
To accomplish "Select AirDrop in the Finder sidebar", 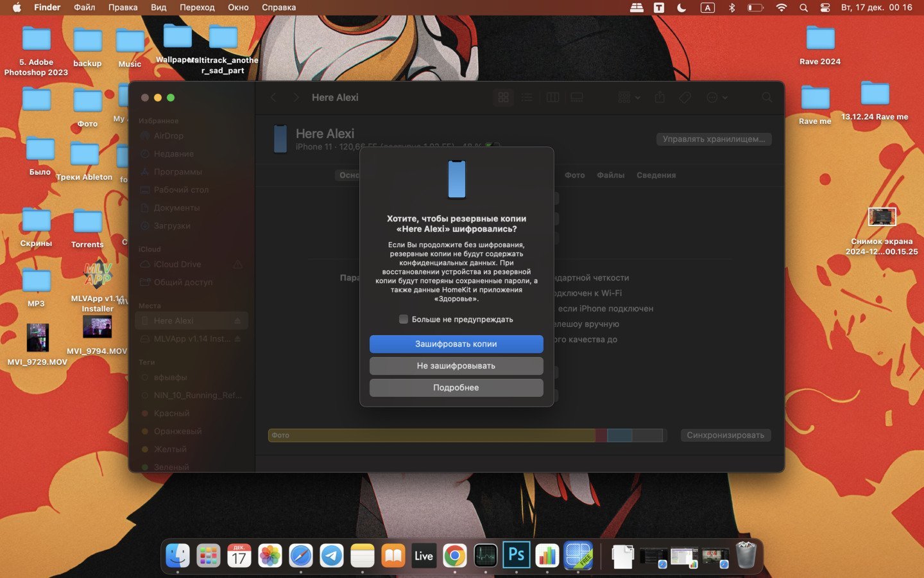I will [x=168, y=136].
